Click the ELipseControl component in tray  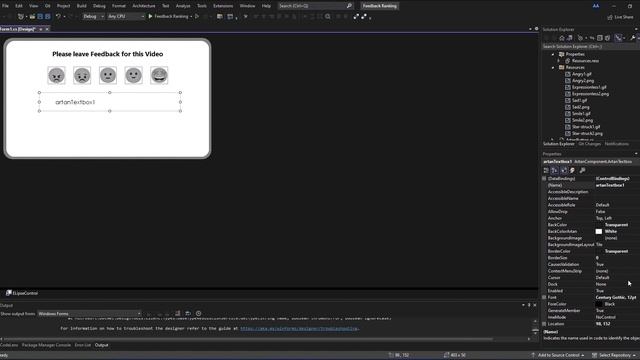coord(22,293)
